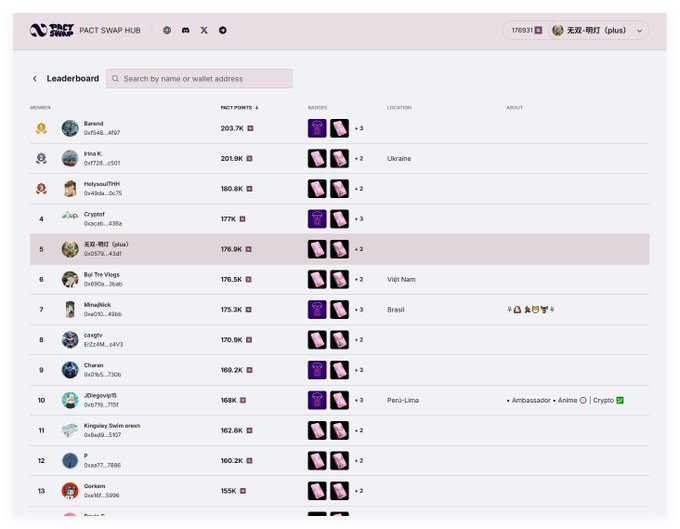This screenshot has height=529, width=680.
Task: Click the 176931 points balance
Action: pyautogui.click(x=526, y=30)
